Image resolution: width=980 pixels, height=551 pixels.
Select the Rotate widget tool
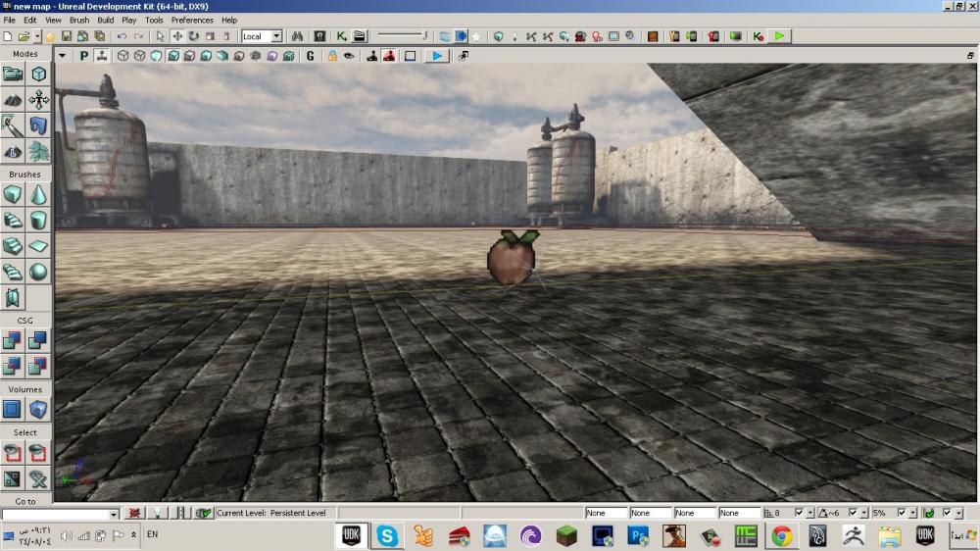[x=194, y=36]
